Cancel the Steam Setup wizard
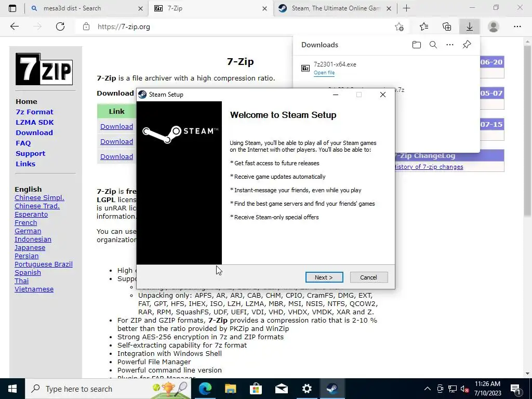Image resolution: width=532 pixels, height=399 pixels. pos(368,277)
